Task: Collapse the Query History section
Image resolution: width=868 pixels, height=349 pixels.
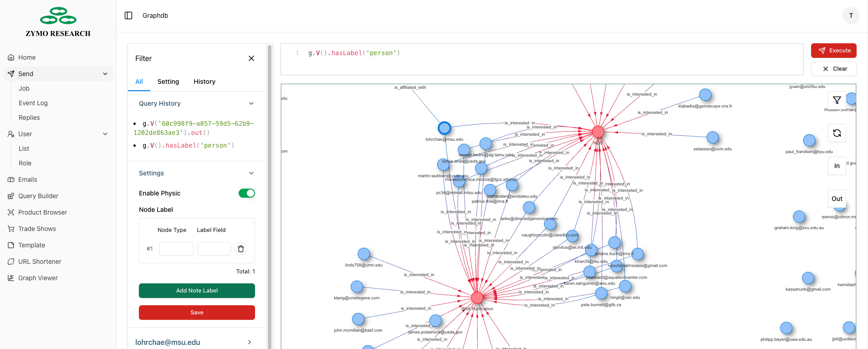Action: tap(251, 103)
